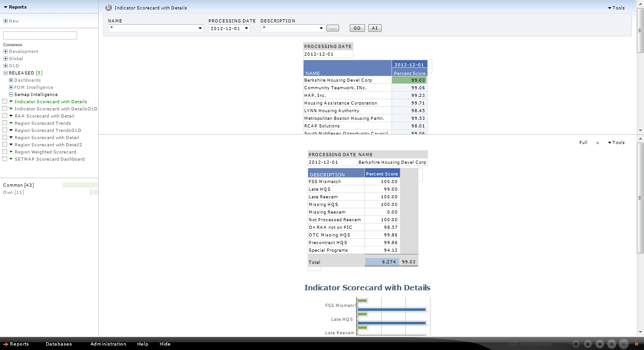This screenshot has height=350, width=644.
Task: Open the Reports menu in the bottom bar
Action: [x=19, y=344]
